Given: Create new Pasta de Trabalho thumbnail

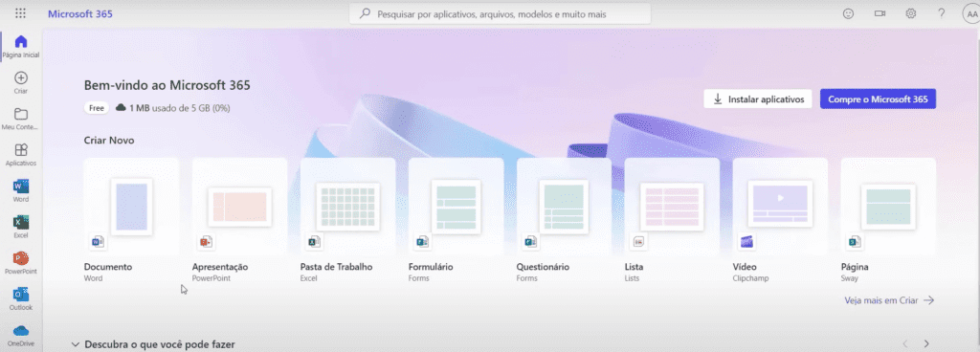Looking at the screenshot, I should tap(347, 207).
